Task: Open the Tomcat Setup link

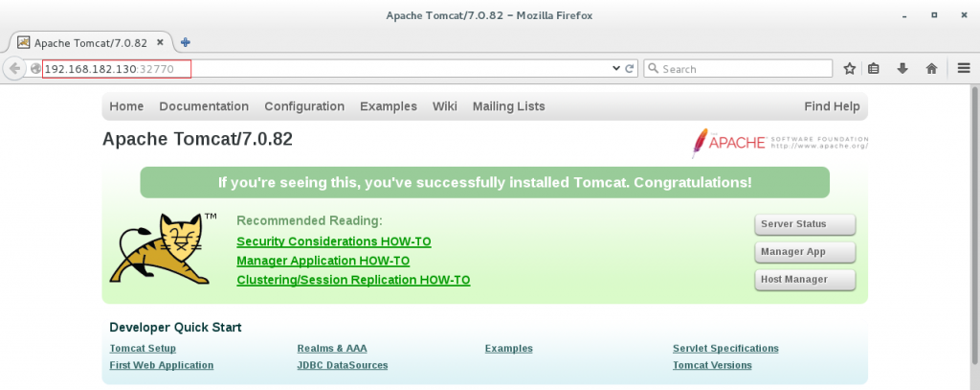Action: tap(143, 348)
